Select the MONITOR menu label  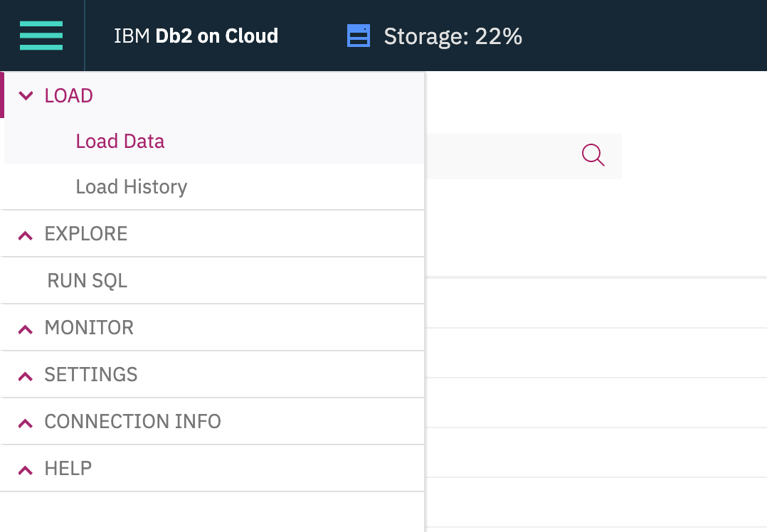[x=89, y=328]
